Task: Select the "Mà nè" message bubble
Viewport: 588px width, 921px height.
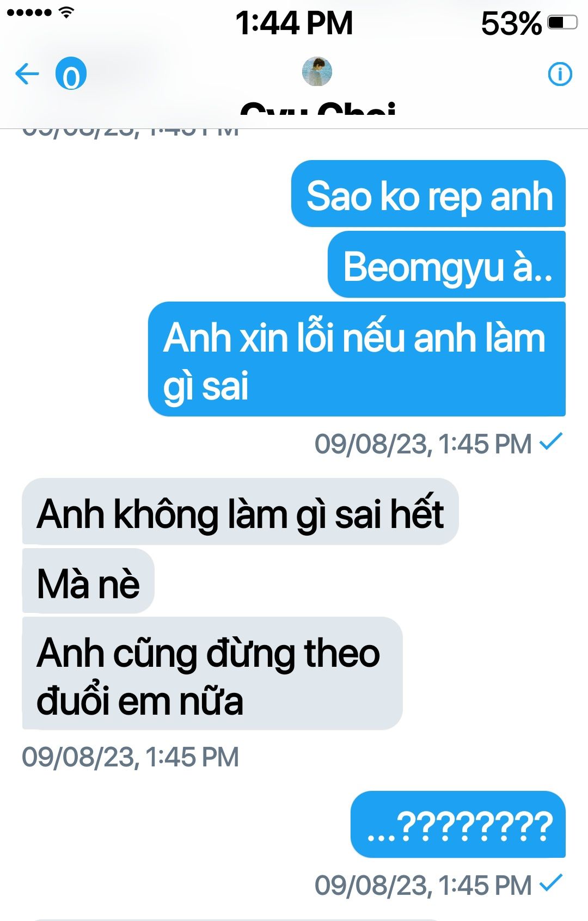Action: [x=88, y=581]
